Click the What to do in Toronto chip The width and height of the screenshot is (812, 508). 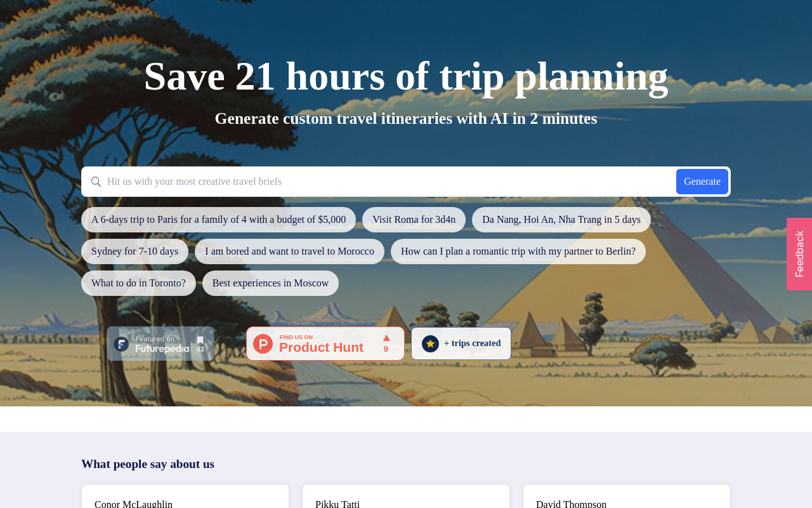click(x=138, y=283)
